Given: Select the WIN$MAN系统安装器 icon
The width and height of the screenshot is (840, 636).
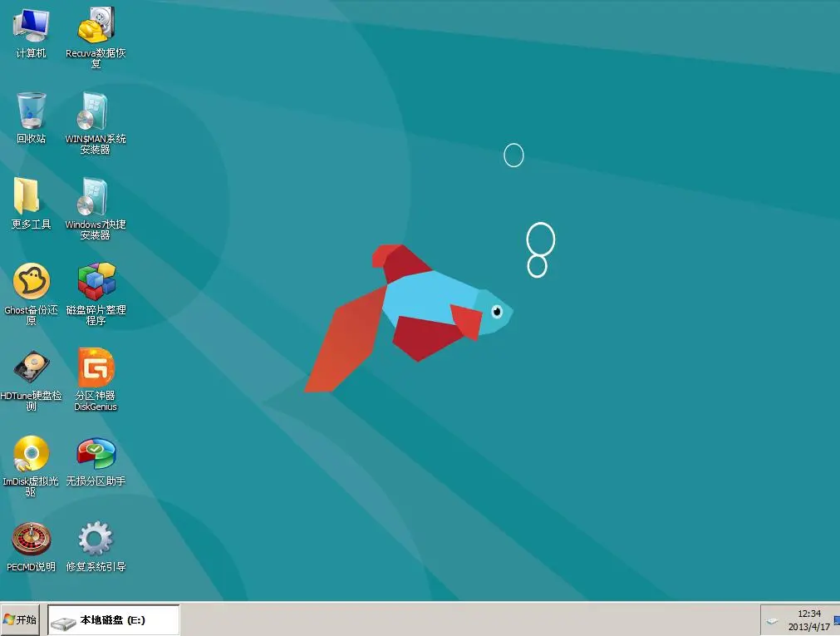Looking at the screenshot, I should click(96, 111).
